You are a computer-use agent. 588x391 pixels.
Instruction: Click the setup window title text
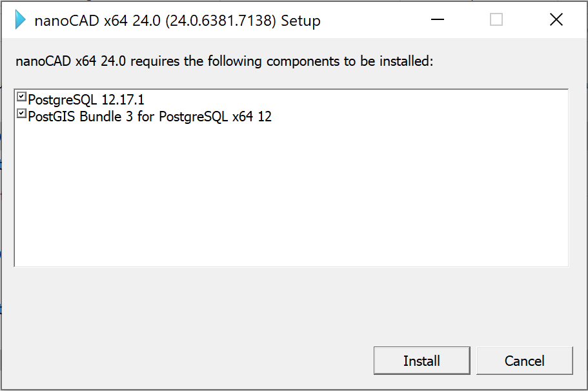click(177, 21)
